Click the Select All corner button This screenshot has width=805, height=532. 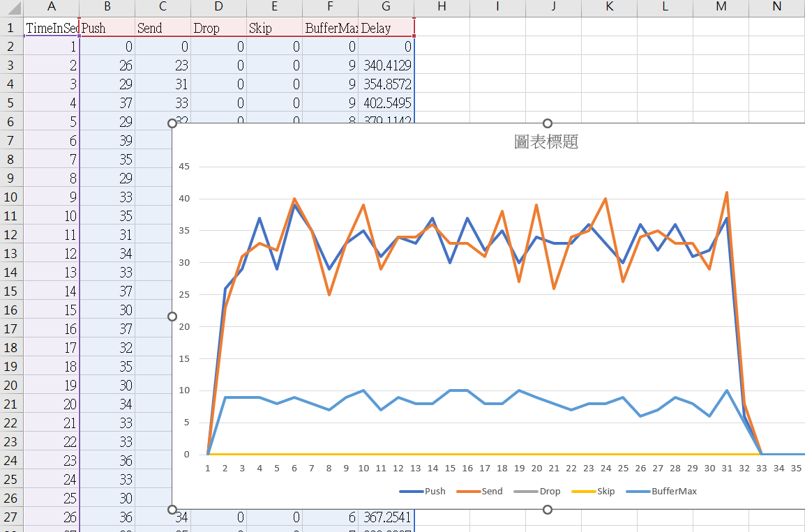click(11, 8)
